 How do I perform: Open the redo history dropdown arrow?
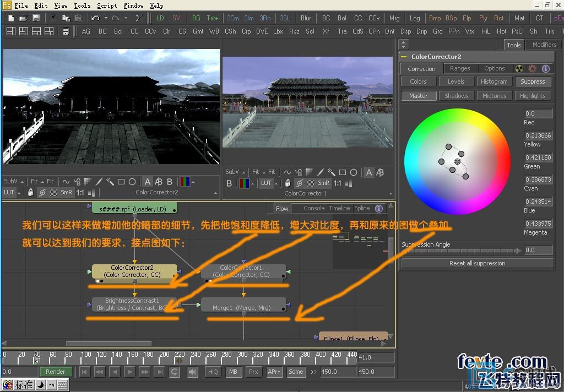[x=126, y=18]
